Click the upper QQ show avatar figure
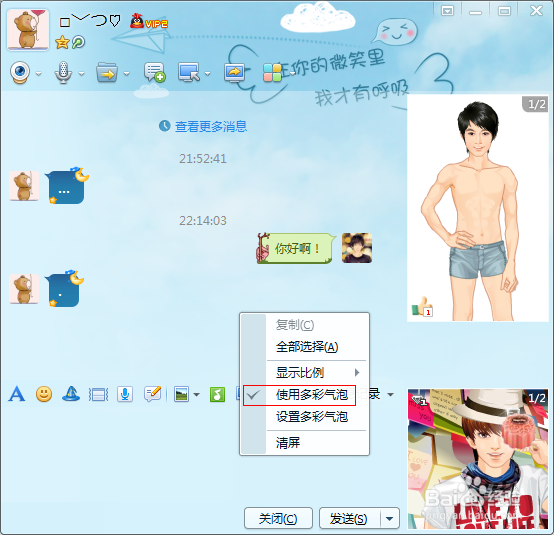554x535 pixels. point(478,208)
